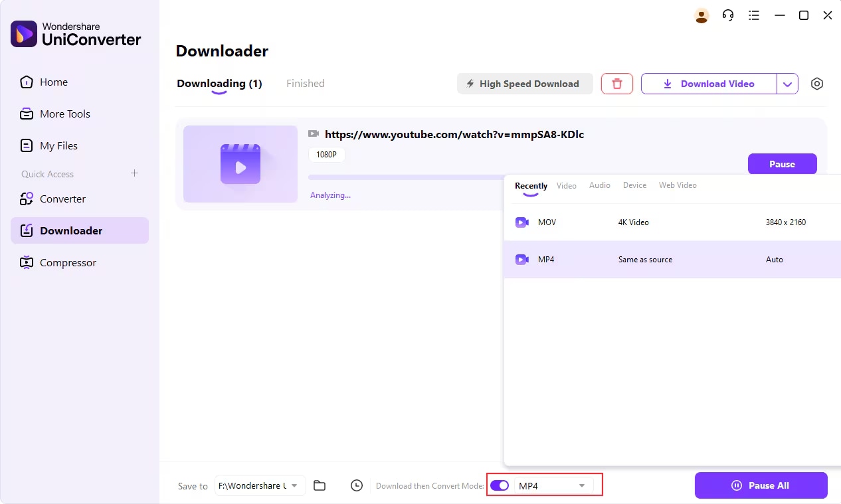Image resolution: width=841 pixels, height=504 pixels.
Task: Click the Downloader sidebar icon
Action: click(27, 231)
